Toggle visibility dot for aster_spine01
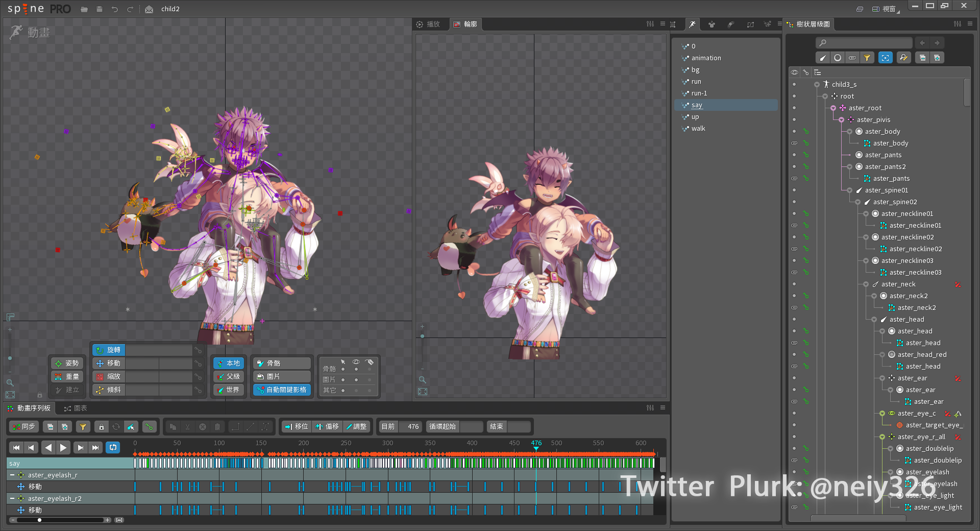Screen dimensions: 980x531 794,190
